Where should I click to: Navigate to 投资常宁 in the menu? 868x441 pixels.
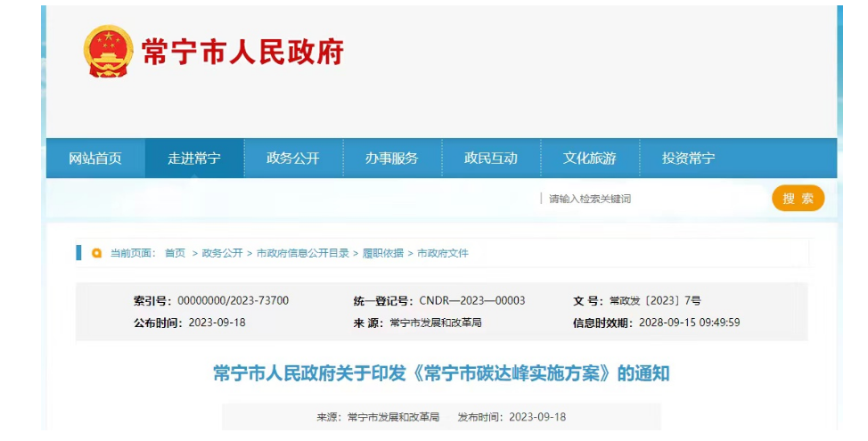coord(688,159)
